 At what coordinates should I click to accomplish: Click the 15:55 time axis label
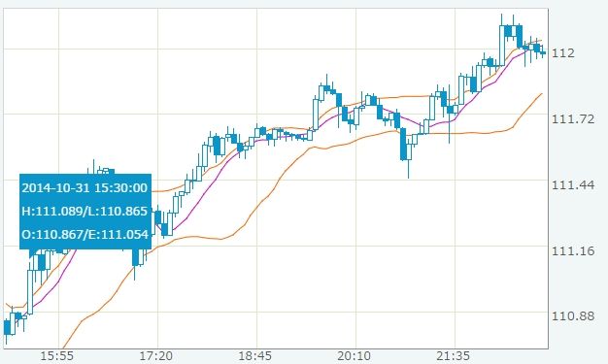pos(56,355)
